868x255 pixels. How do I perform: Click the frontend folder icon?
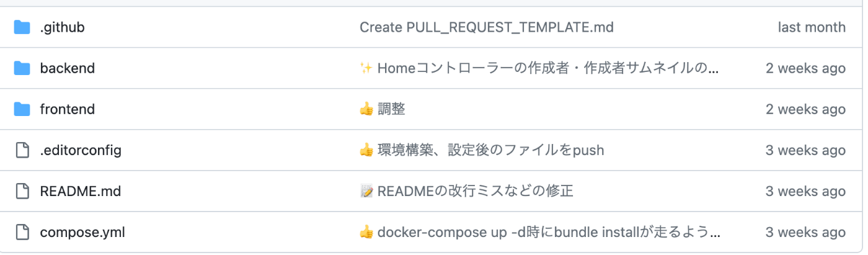tap(22, 109)
